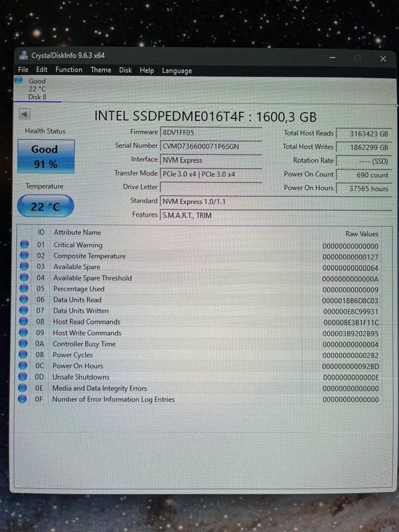
Task: Click status orb for Error Information Log Entries row
Action: [x=22, y=399]
